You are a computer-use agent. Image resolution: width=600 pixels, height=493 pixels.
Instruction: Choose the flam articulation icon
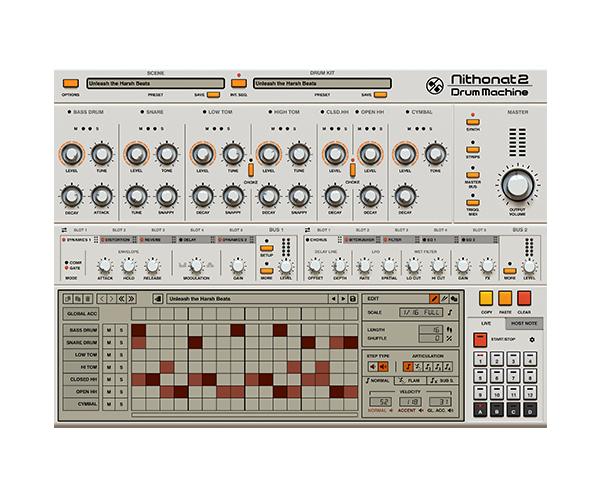coord(418,367)
